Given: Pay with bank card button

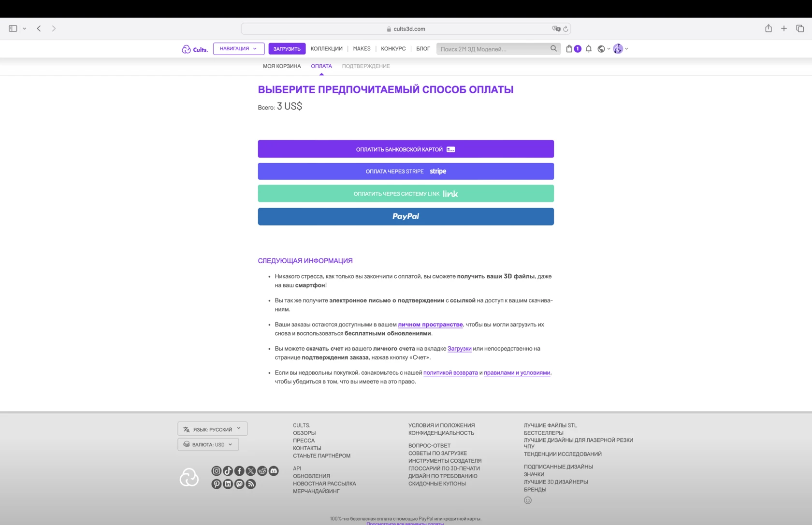Looking at the screenshot, I should 406,149.
